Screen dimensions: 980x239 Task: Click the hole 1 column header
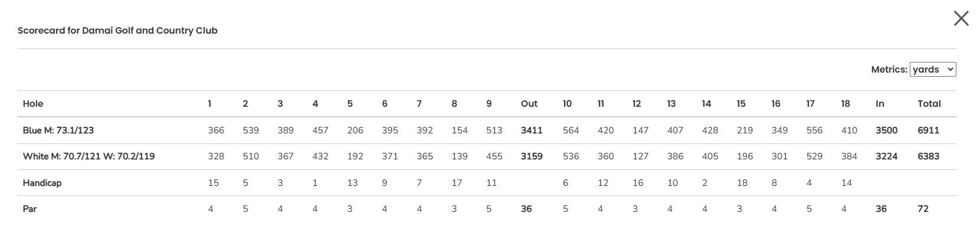click(x=209, y=104)
